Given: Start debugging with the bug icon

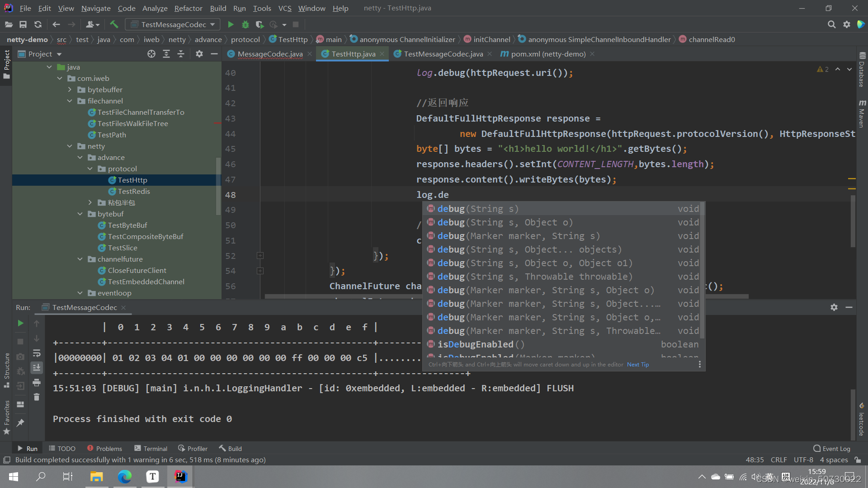Looking at the screenshot, I should click(245, 24).
